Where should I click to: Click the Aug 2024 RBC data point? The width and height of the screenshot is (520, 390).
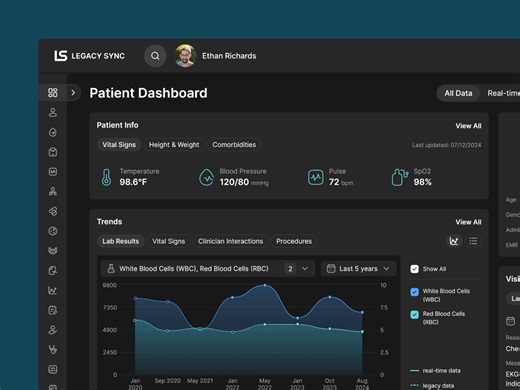(x=362, y=332)
